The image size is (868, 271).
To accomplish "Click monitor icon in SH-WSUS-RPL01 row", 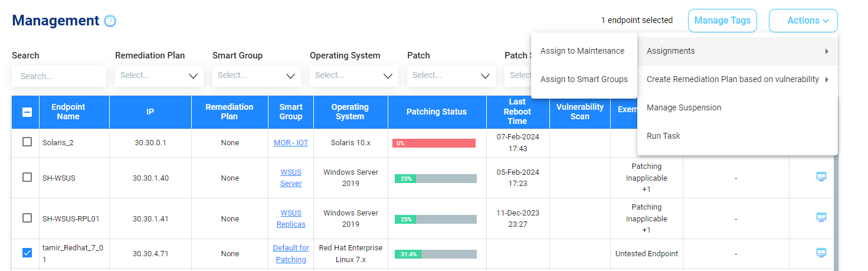I will tap(821, 217).
